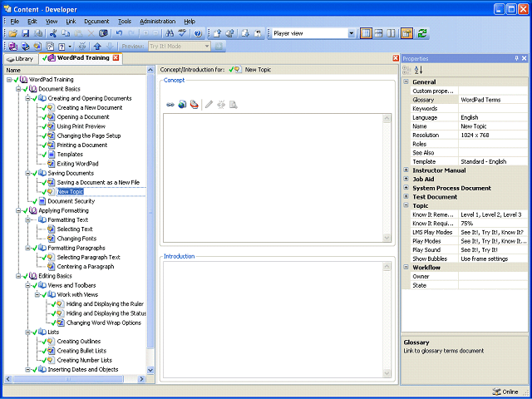Screen dimensions: 532x399
Task: Open the Player view dropdown
Action: [x=351, y=33]
